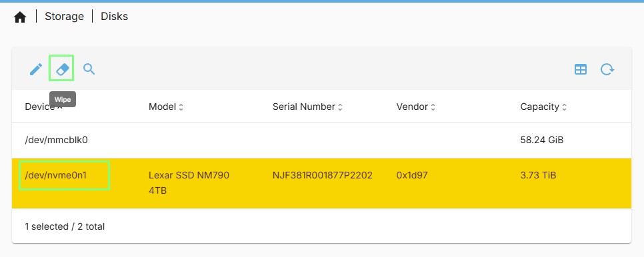Click the 0x1d97 vendor cell

pos(412,175)
